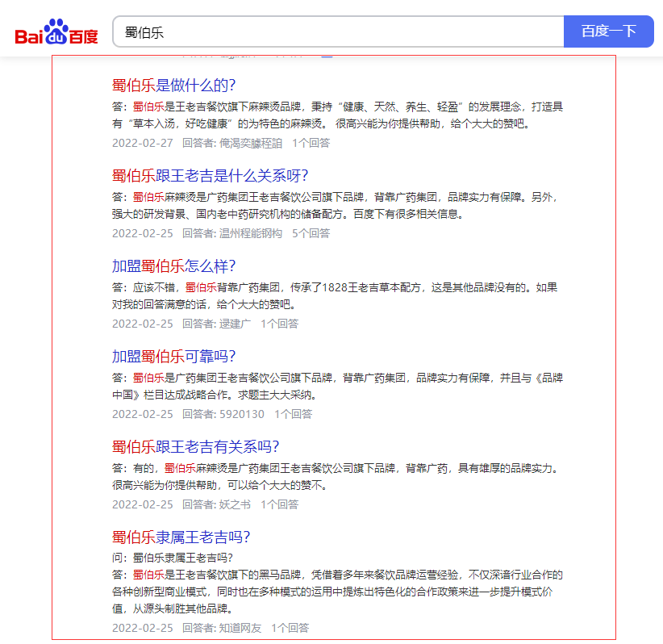Open result 蜀伯乐是做什么的?
This screenshot has height=644, width=663.
173,86
